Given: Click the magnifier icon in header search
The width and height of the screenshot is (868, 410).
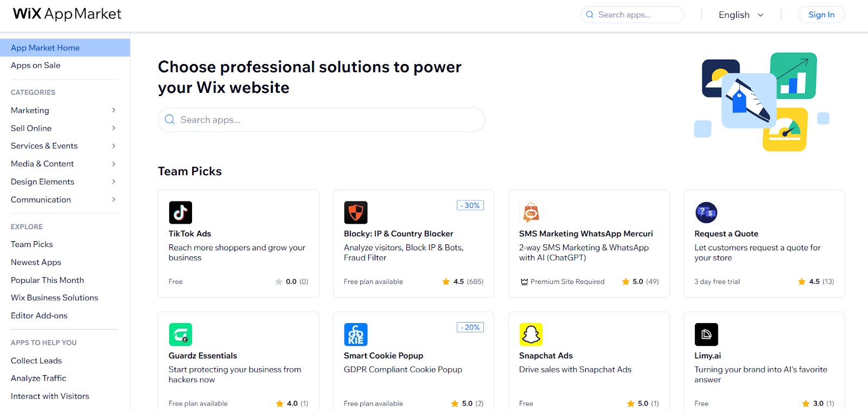Looking at the screenshot, I should pos(590,15).
